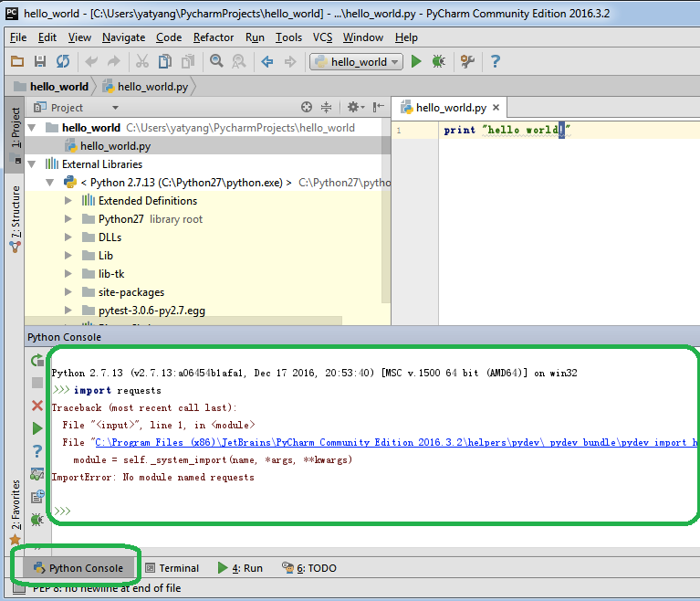
Task: Debug hello_world with the bug icon
Action: point(439,61)
